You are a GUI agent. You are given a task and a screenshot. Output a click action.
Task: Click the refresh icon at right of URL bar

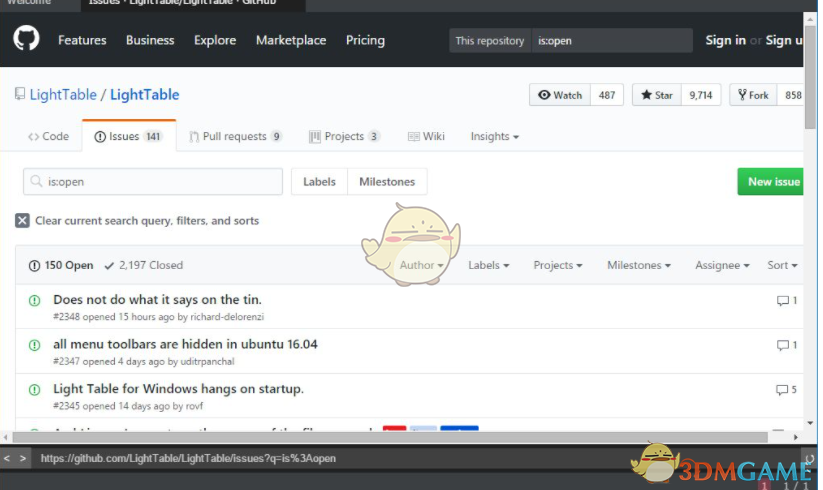tap(810, 459)
